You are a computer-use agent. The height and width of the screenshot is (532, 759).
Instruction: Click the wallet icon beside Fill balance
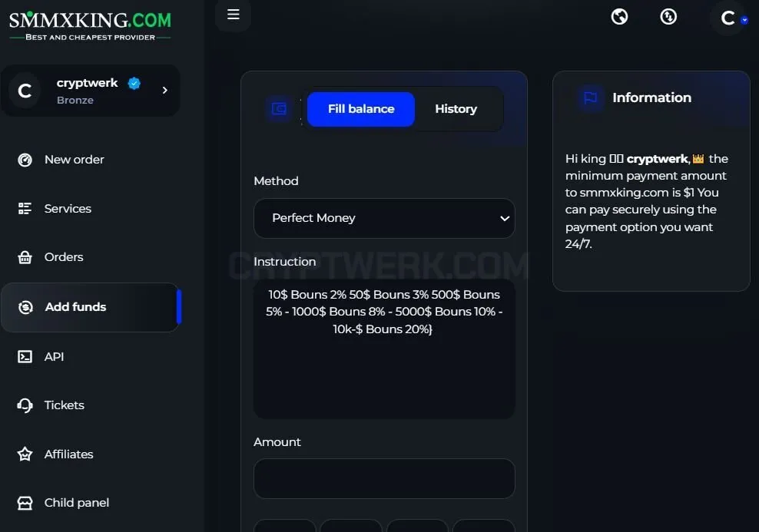tap(279, 109)
